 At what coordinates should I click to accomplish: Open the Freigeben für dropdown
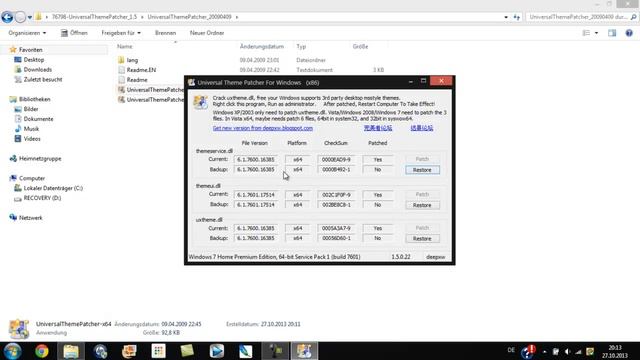[x=121, y=33]
